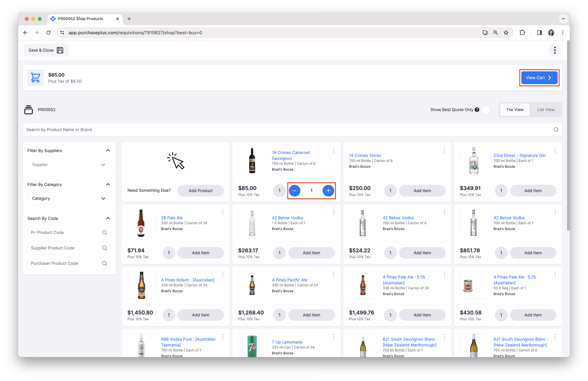The image size is (588, 381).
Task: Switch to List View
Action: 545,110
